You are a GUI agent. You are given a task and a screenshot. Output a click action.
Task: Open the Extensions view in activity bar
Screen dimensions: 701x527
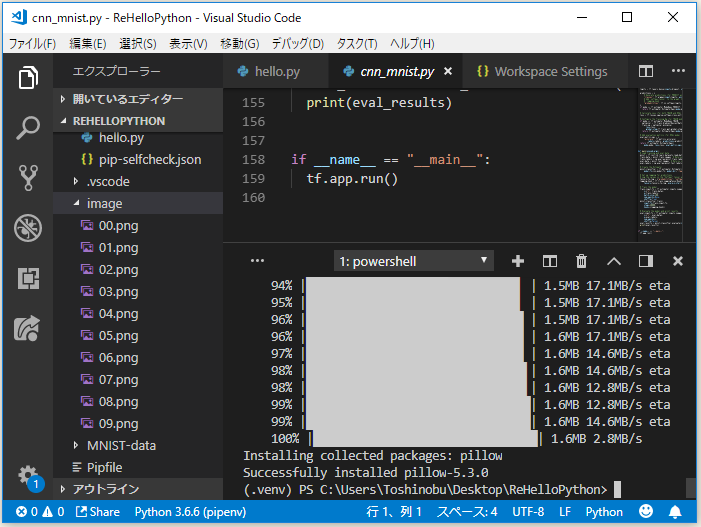click(28, 278)
